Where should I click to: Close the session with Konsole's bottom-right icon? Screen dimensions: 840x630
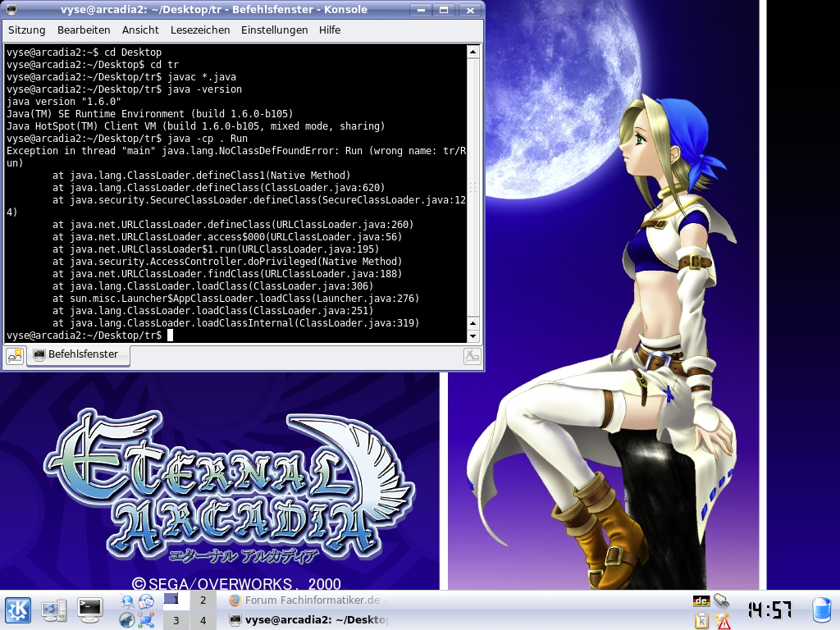472,356
